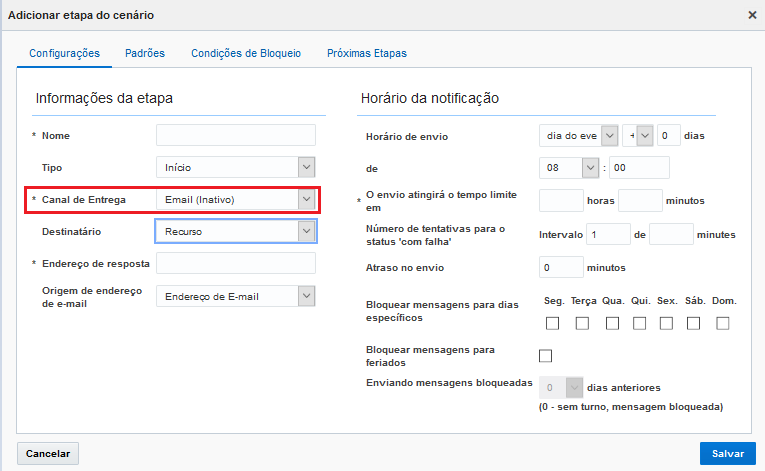Switch to the Padrões tab

point(145,53)
